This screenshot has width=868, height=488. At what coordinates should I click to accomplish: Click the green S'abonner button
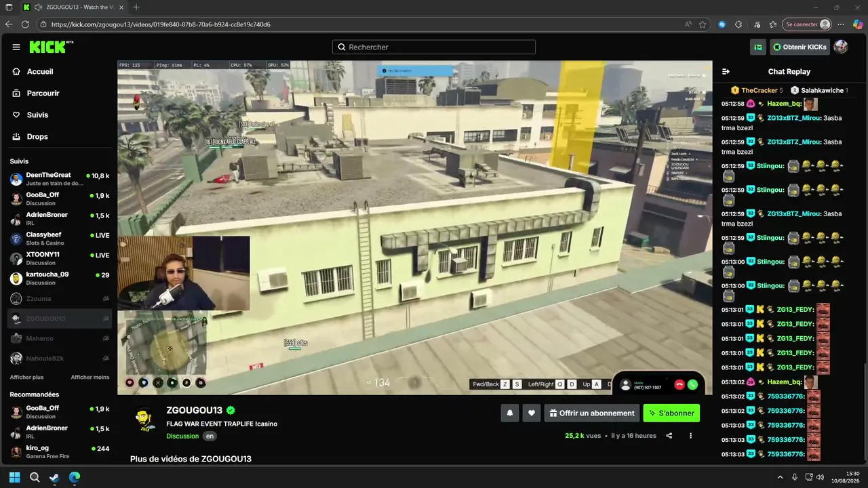(x=671, y=413)
